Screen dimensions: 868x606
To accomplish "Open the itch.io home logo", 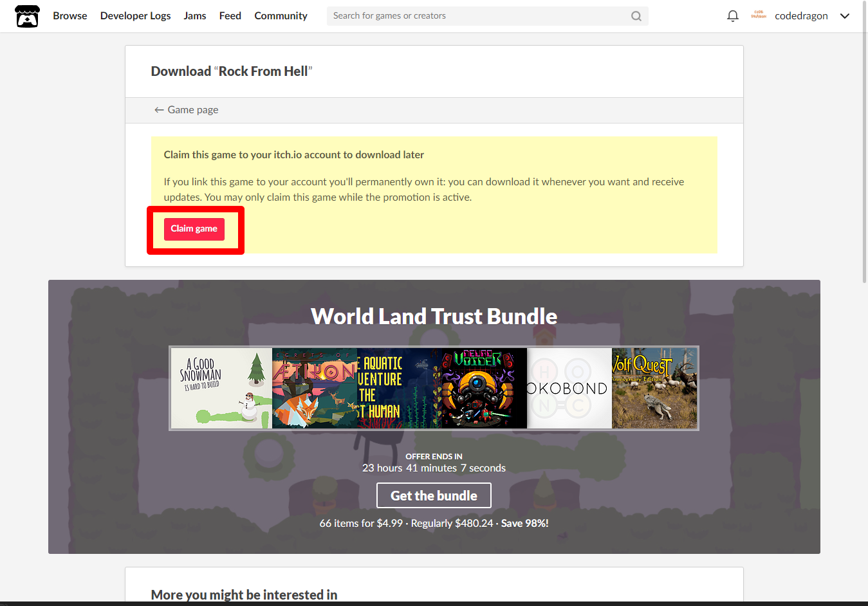I will tap(27, 16).
